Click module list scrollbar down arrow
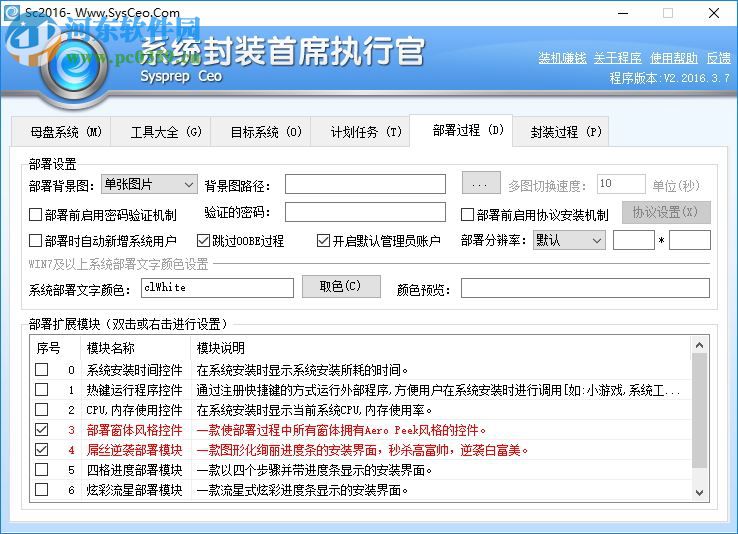Viewport: 738px width, 534px height. coord(699,492)
